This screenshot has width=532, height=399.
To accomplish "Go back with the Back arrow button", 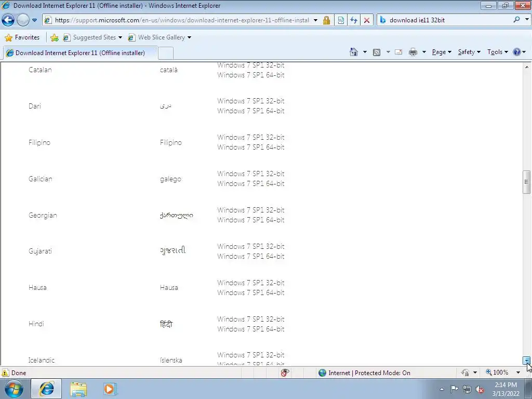I will pos(8,20).
